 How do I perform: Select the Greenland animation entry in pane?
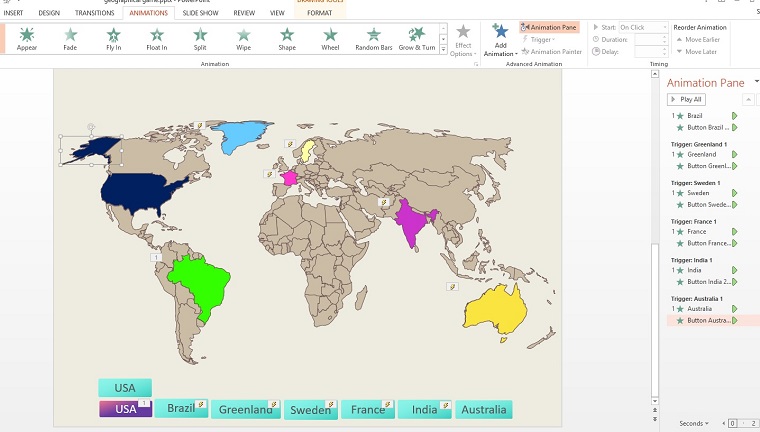pyautogui.click(x=702, y=155)
